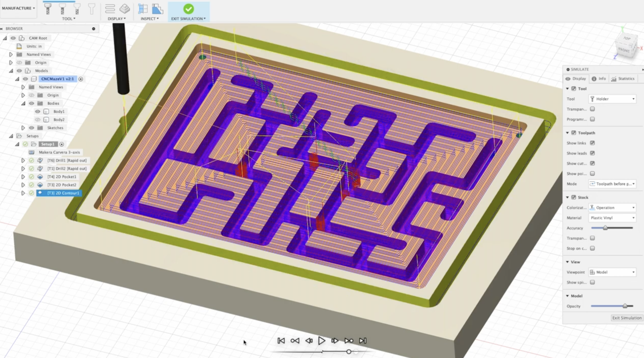Open the Material dropdown showing Plastic Vinyl
Screen dimensions: 644x358
point(612,218)
